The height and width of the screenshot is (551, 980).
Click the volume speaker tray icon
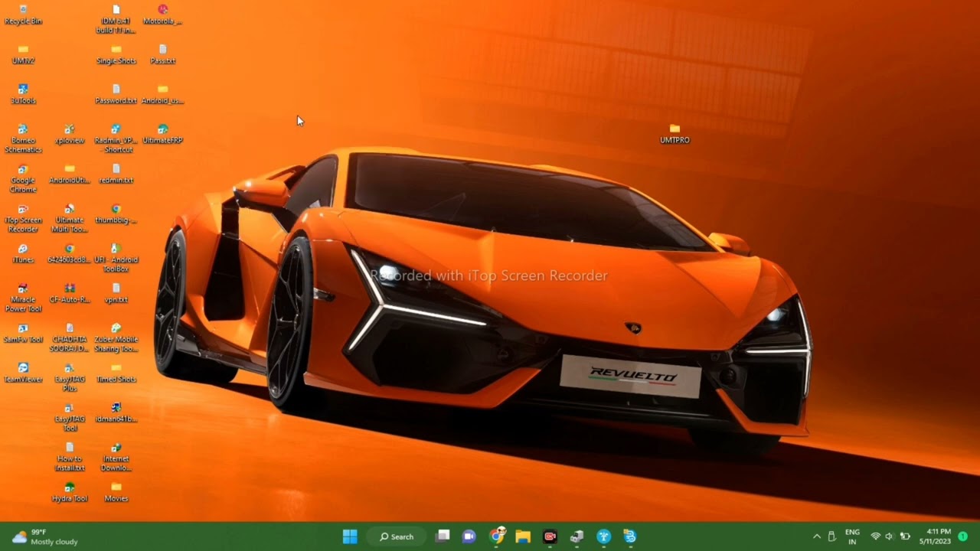(890, 536)
